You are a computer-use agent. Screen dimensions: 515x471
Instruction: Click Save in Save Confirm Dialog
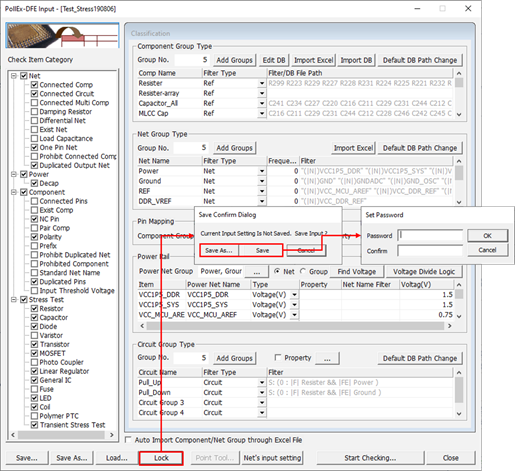pyautogui.click(x=262, y=250)
